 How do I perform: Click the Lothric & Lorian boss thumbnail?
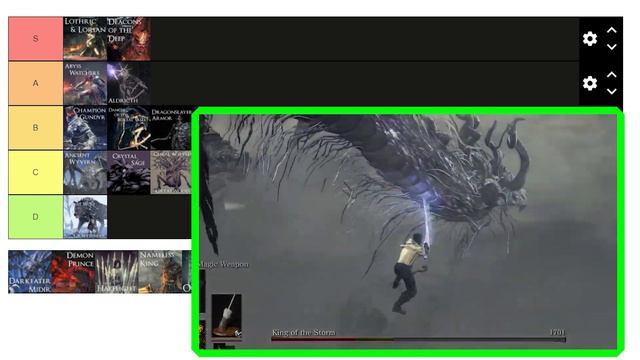click(85, 39)
